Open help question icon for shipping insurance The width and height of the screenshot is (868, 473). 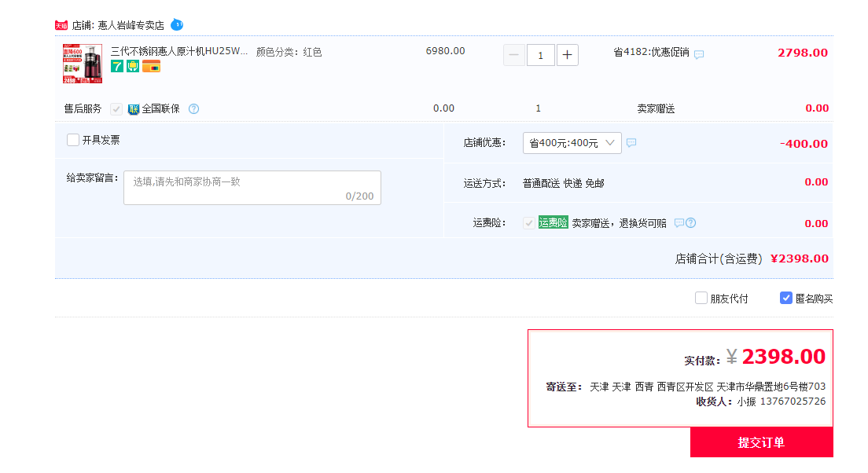pos(691,223)
